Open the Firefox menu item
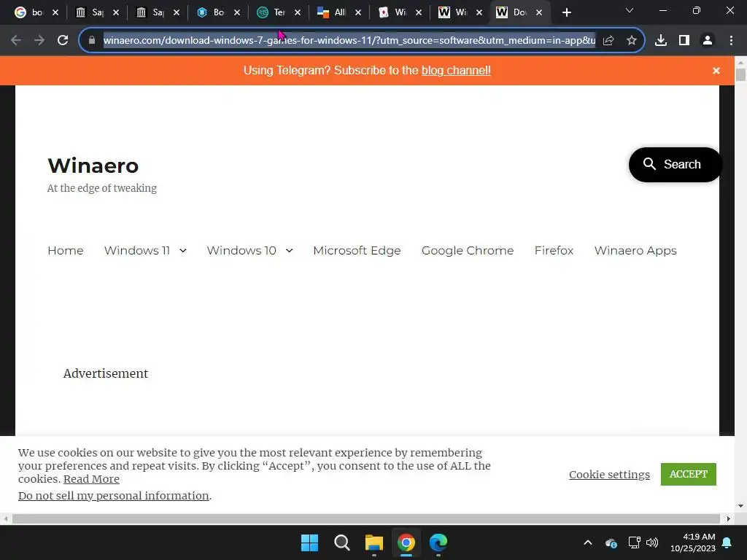The image size is (747, 560). click(554, 251)
